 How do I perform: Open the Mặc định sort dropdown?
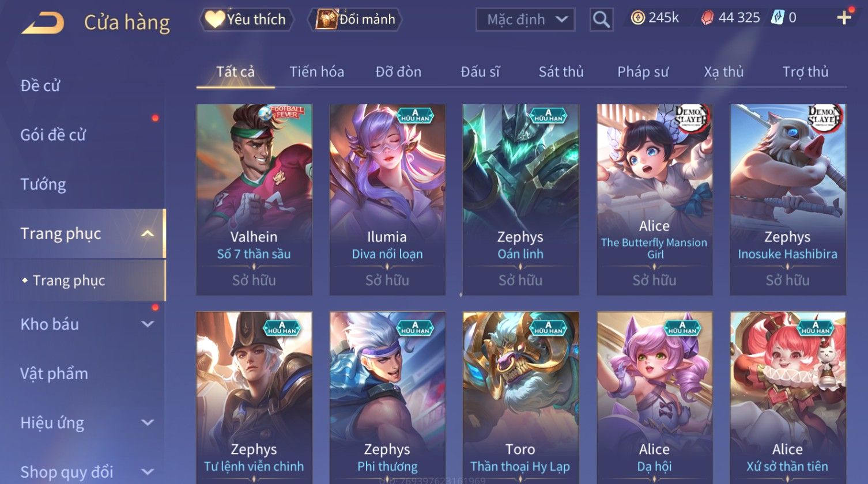(525, 20)
